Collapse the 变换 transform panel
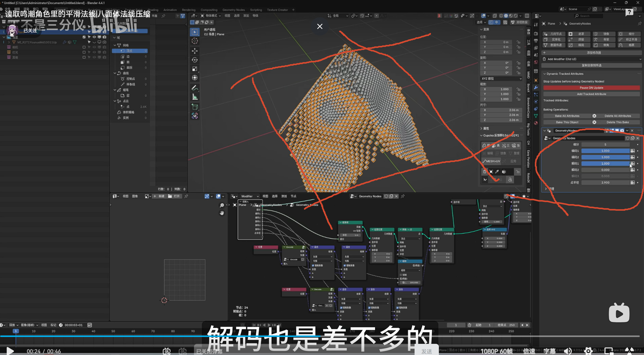The height and width of the screenshot is (355, 644). click(x=481, y=29)
